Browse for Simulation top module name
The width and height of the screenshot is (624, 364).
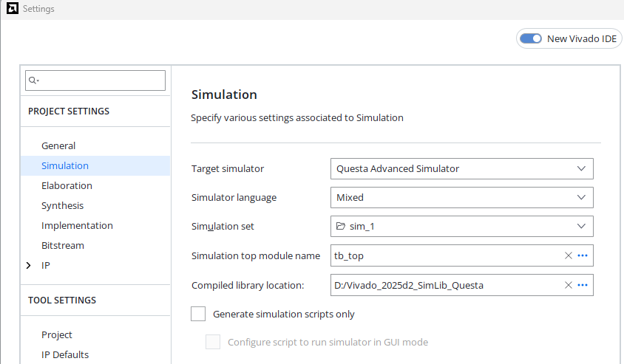[x=583, y=255]
